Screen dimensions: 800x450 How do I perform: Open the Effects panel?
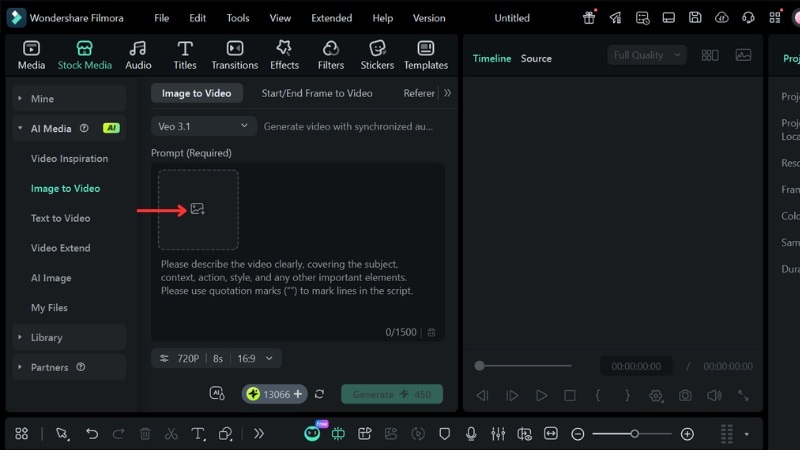(x=284, y=55)
